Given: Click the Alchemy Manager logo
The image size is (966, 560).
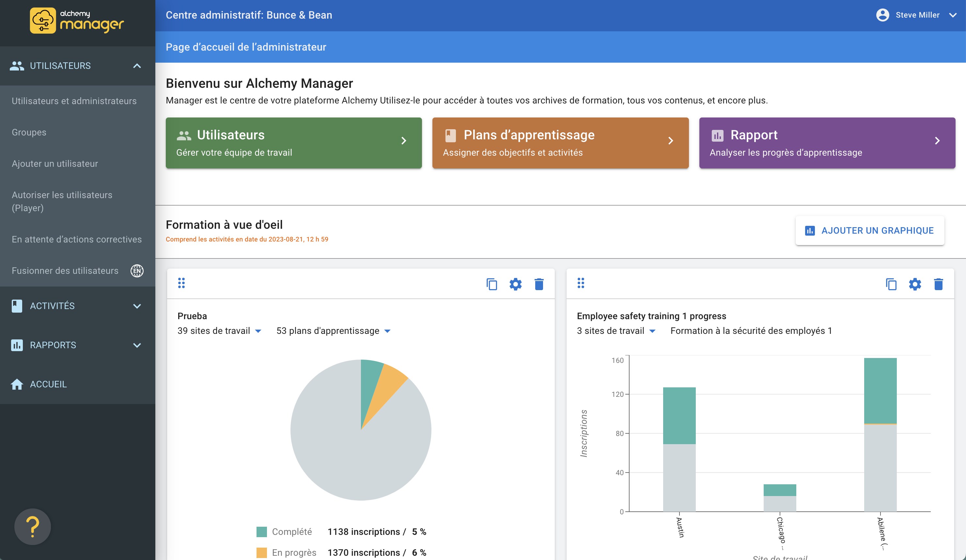Looking at the screenshot, I should point(77,21).
